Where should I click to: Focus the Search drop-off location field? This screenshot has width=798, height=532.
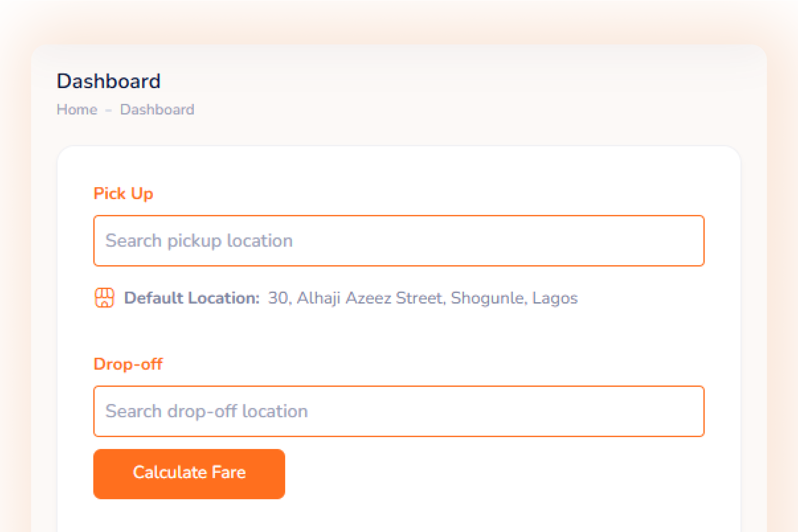click(399, 411)
